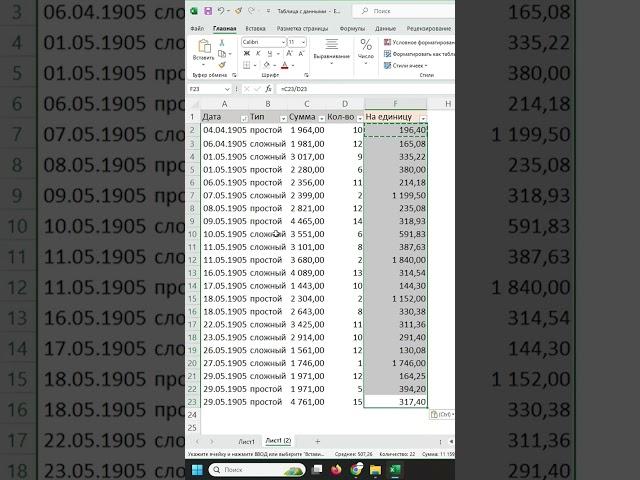Click the red font color button

point(285,65)
